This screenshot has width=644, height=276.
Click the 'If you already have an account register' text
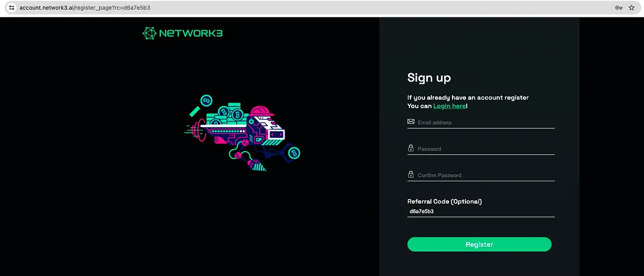(468, 98)
